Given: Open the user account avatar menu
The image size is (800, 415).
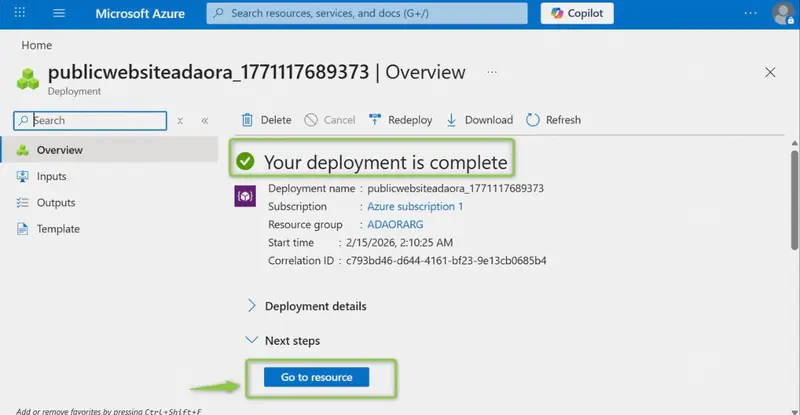Looking at the screenshot, I should coord(783,13).
